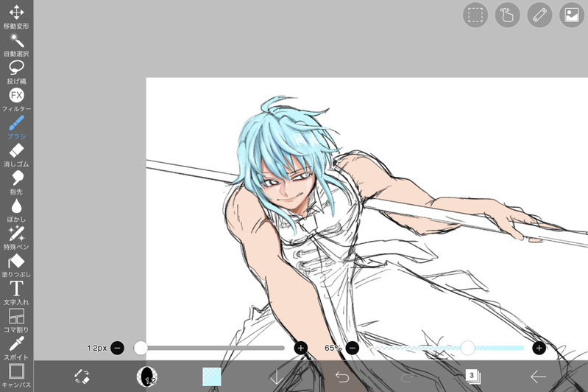
Task: Select the Smudge (指先) tool
Action: tap(16, 183)
